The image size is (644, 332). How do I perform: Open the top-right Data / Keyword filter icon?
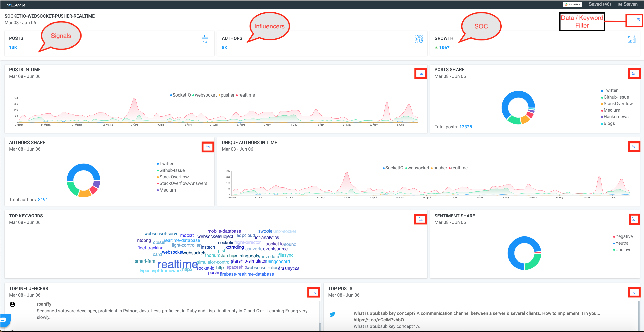point(638,20)
